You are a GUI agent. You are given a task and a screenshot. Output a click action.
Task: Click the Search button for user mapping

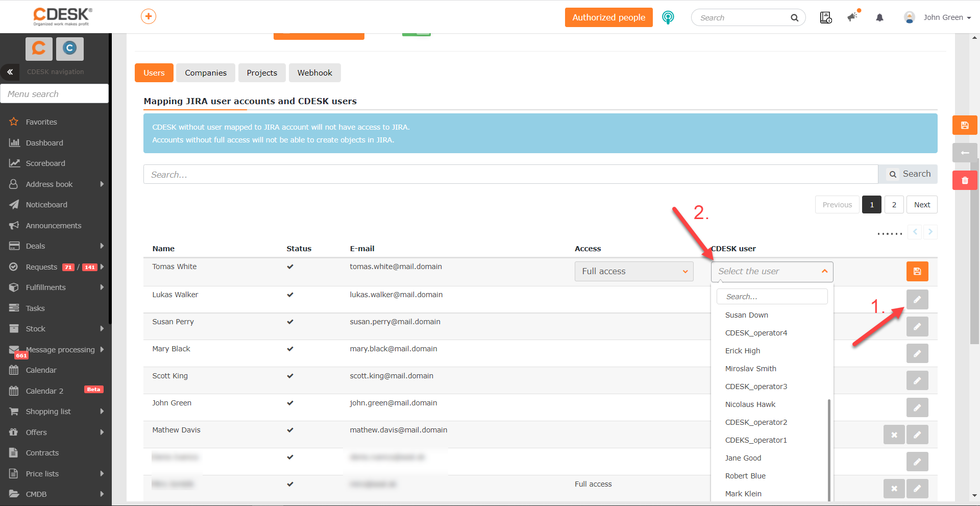tap(908, 174)
